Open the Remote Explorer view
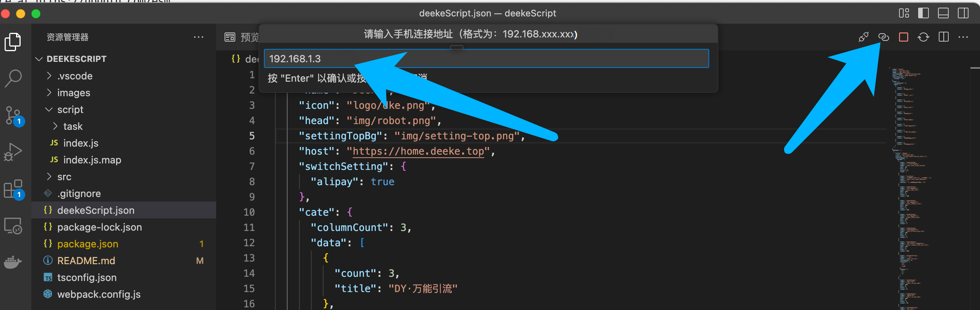The image size is (980, 310). coord(13,226)
